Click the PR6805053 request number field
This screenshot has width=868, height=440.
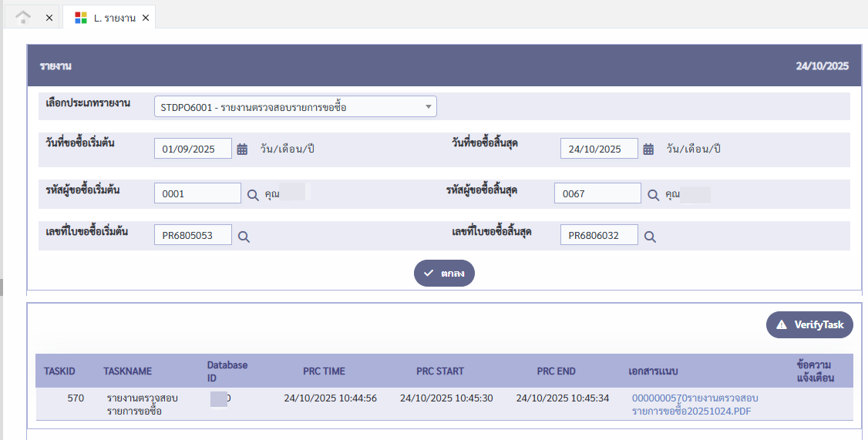click(193, 236)
